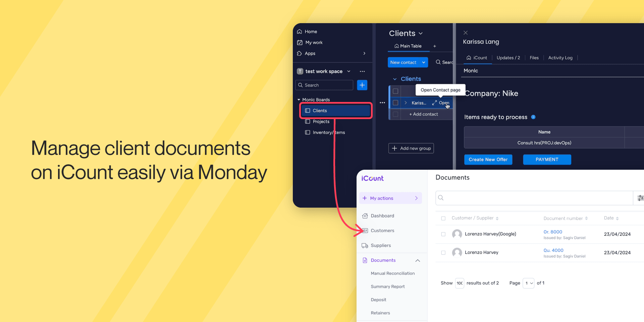Switch to the iCount tab
Viewport: 644px width, 322px height.
click(477, 58)
